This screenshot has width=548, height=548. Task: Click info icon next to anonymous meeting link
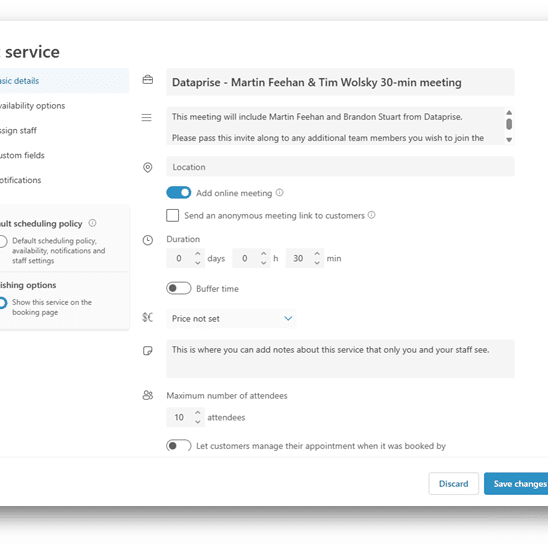point(372,215)
